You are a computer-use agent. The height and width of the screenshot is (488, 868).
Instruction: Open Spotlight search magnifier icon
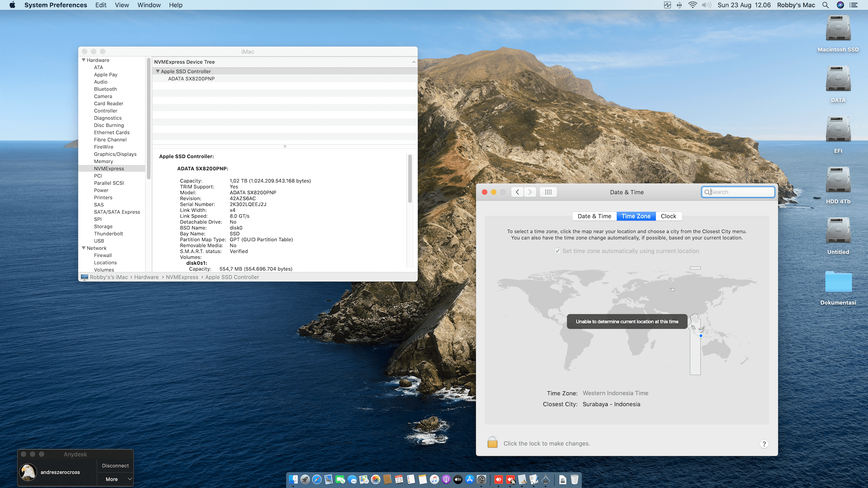tap(826, 5)
